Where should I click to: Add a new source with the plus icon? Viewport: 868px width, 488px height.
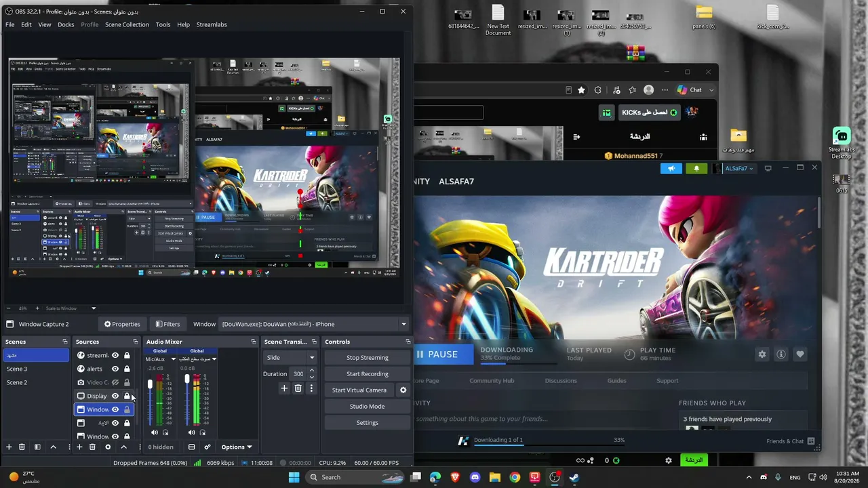79,447
